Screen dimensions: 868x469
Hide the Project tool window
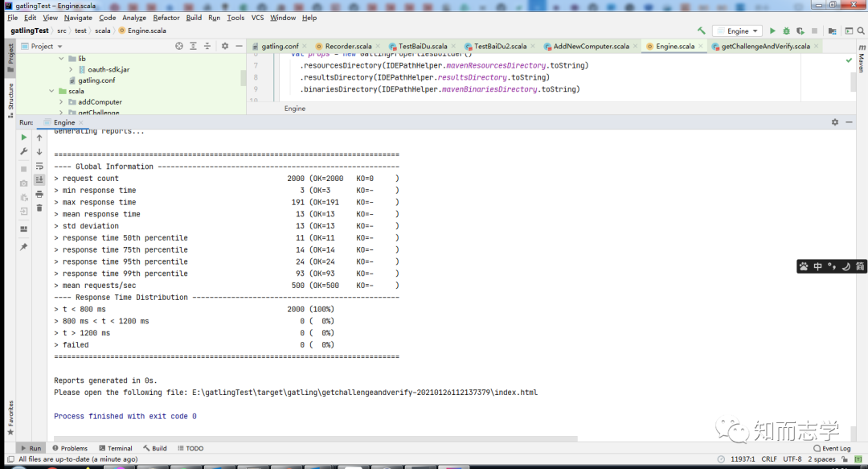239,46
